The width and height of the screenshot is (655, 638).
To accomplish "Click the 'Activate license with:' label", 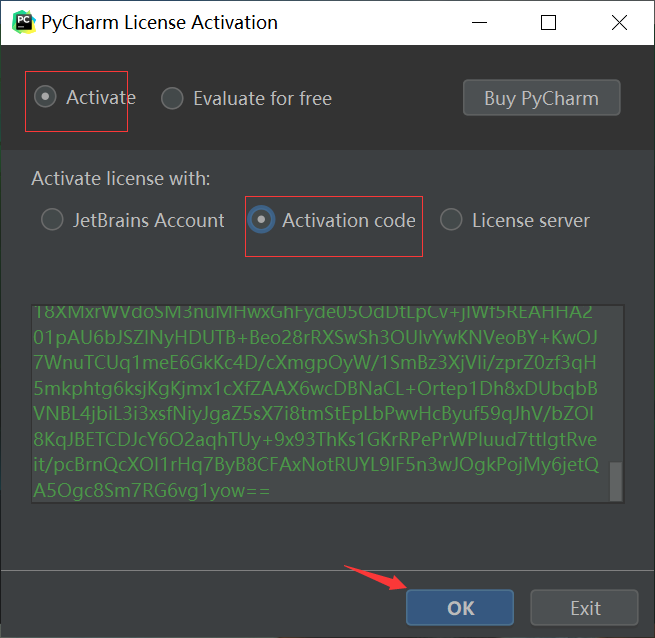I will pyautogui.click(x=121, y=179).
